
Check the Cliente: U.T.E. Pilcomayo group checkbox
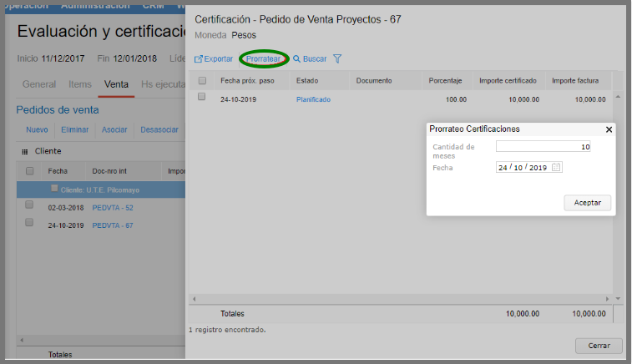pos(54,189)
